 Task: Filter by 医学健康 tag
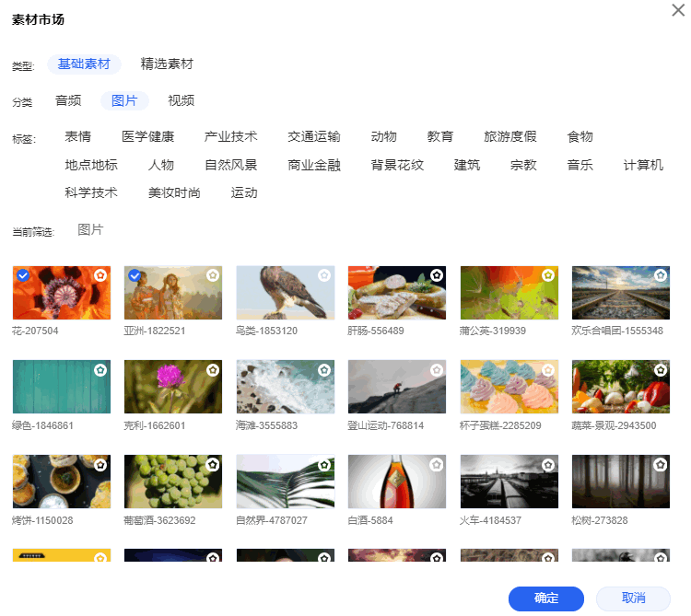pos(148,137)
